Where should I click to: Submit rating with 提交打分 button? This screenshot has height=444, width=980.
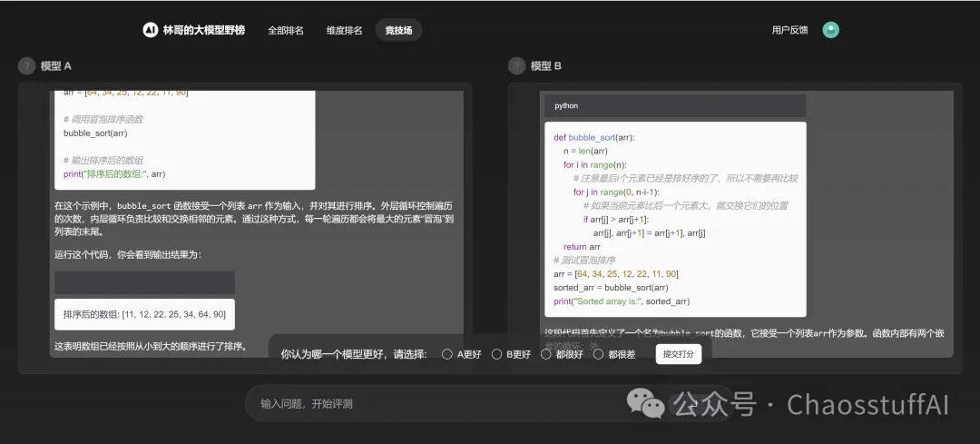tap(679, 354)
